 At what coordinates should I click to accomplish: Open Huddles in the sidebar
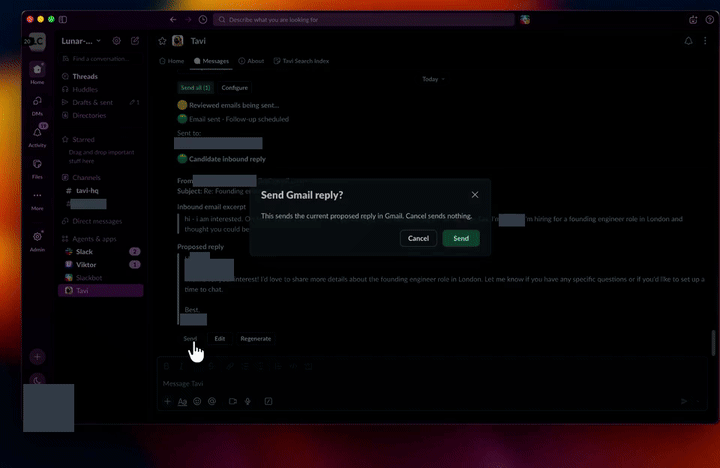pos(101,89)
